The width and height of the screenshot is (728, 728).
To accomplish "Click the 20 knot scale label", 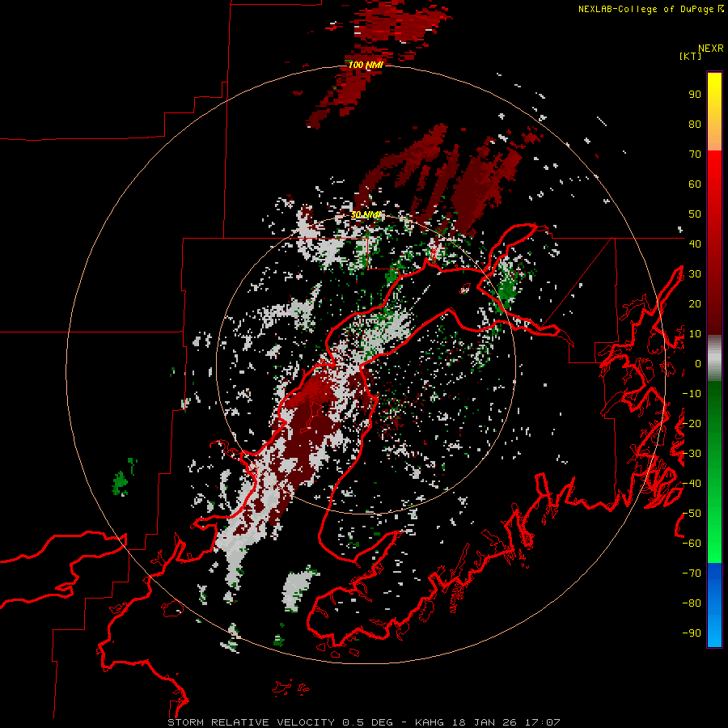I will 695,304.
